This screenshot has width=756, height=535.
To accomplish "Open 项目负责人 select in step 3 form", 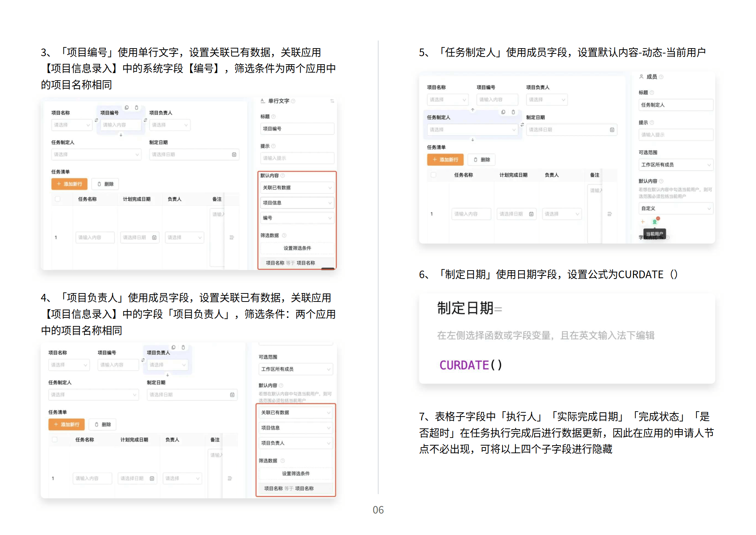I will 170,125.
